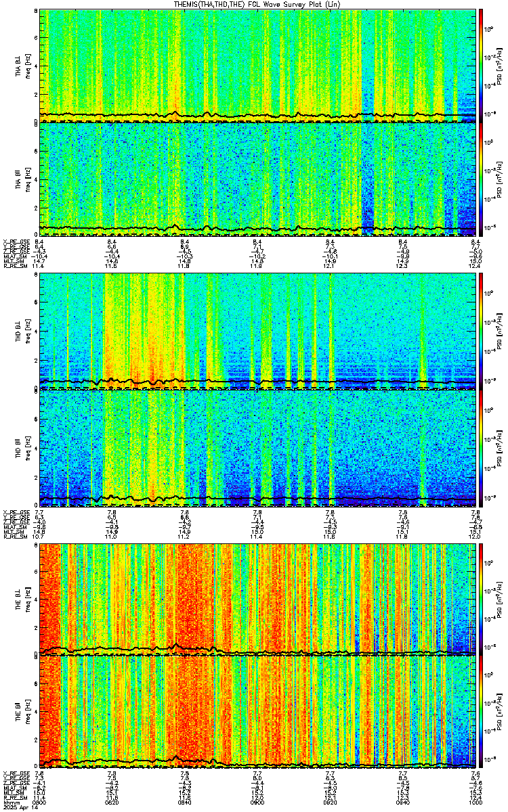The image size is (508, 812).
Task: Click the PSD color bar beside THE B-parallel
Action: pyautogui.click(x=481, y=711)
